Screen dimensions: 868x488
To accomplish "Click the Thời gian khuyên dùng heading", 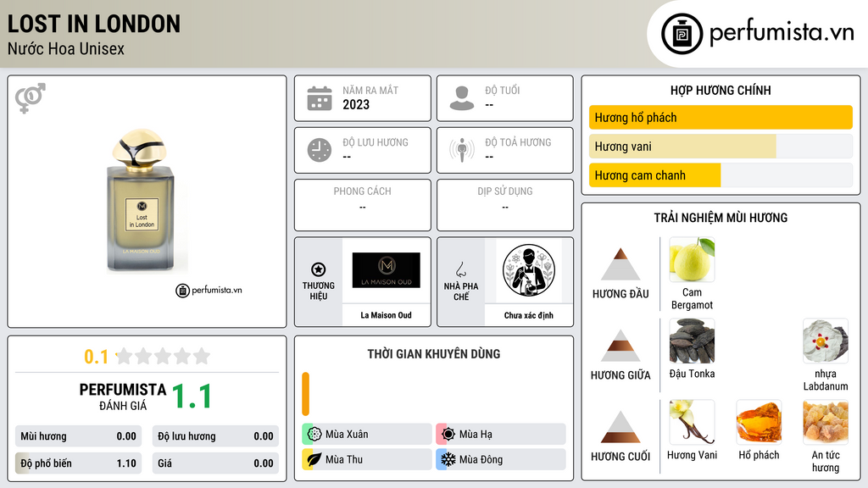I will 434,353.
